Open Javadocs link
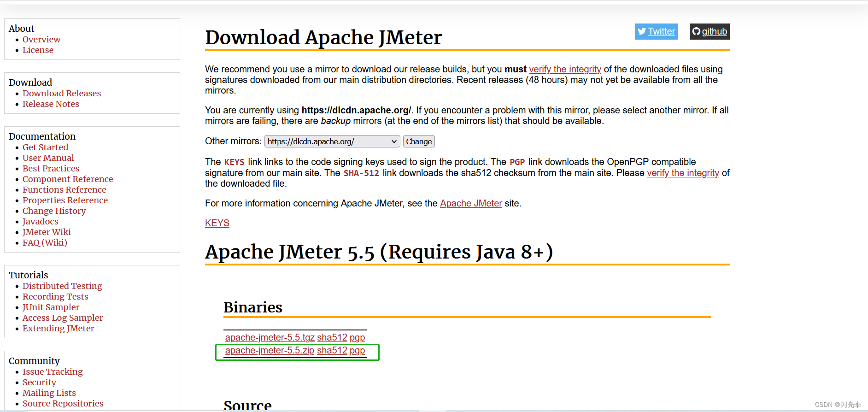Viewport: 868px width, 412px height. (x=40, y=222)
